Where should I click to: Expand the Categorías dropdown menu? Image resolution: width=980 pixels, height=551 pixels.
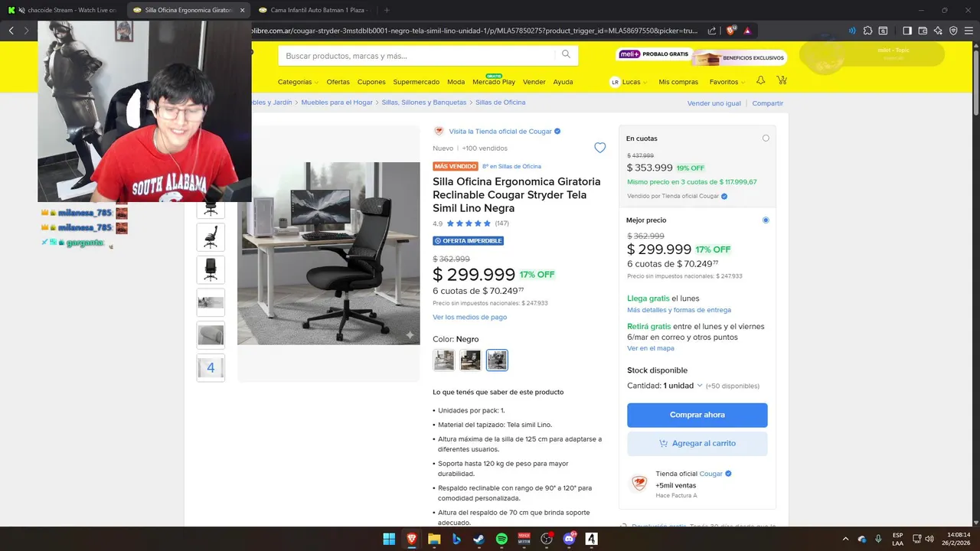pyautogui.click(x=298, y=82)
